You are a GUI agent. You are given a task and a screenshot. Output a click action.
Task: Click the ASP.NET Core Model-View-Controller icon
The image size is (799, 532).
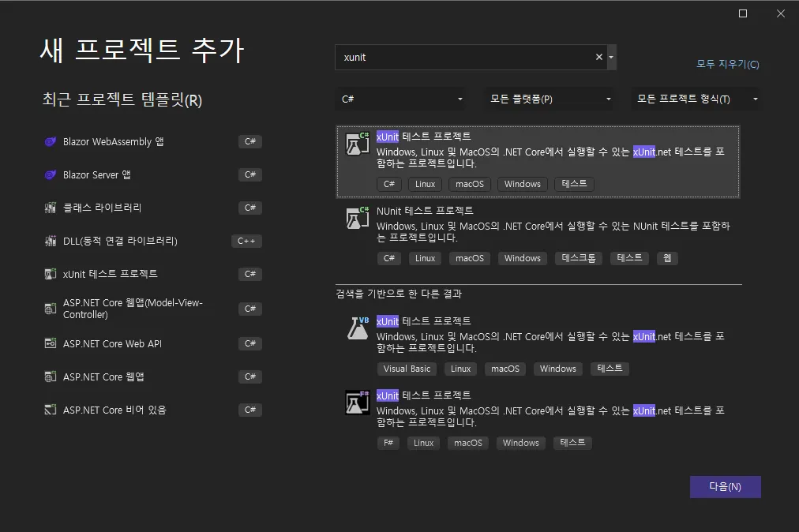[50, 309]
